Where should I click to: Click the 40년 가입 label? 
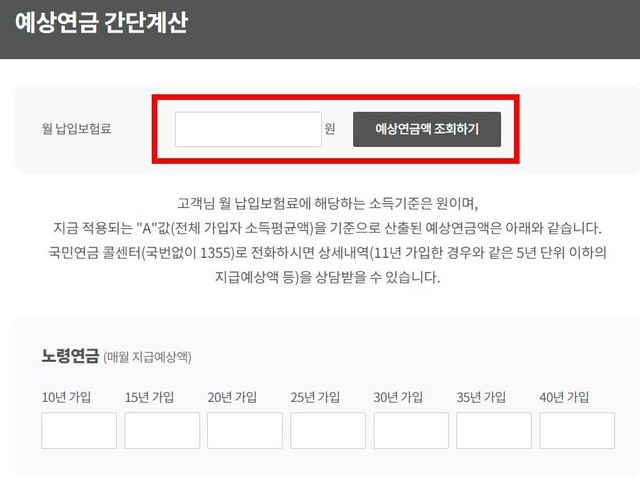[564, 397]
